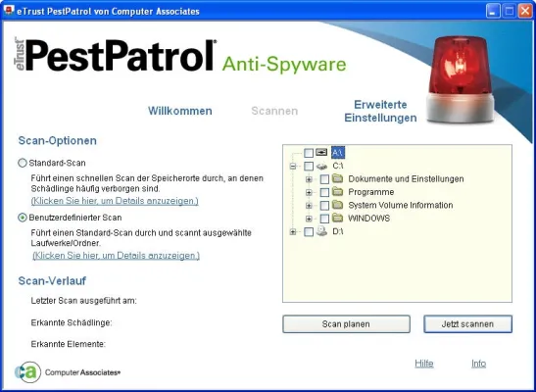Expand the D:\ drive tree node

coord(293,231)
